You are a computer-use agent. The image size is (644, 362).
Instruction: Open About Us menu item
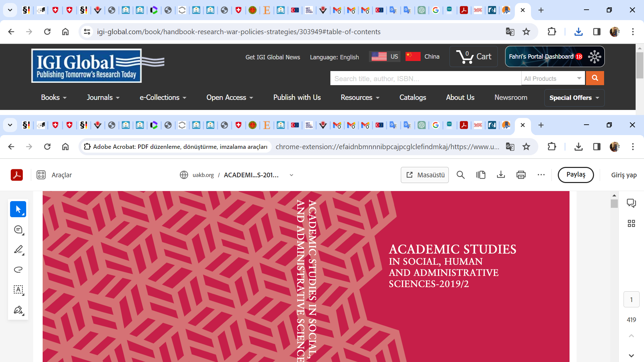click(460, 98)
